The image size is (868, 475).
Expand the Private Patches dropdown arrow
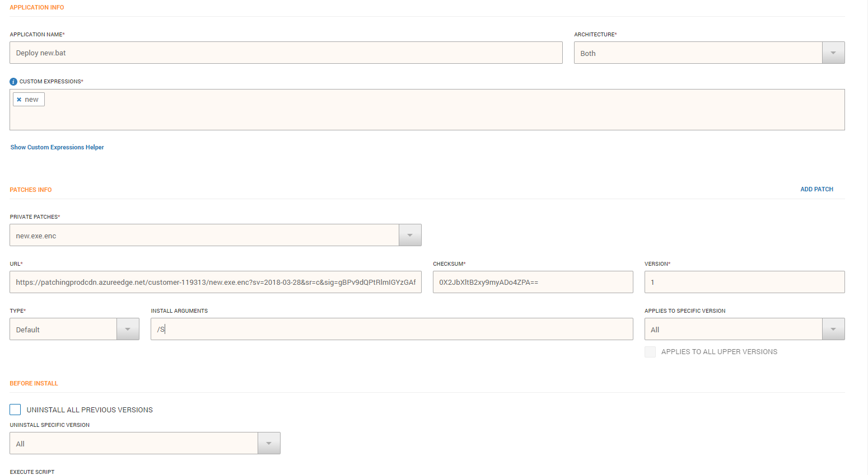(x=410, y=235)
